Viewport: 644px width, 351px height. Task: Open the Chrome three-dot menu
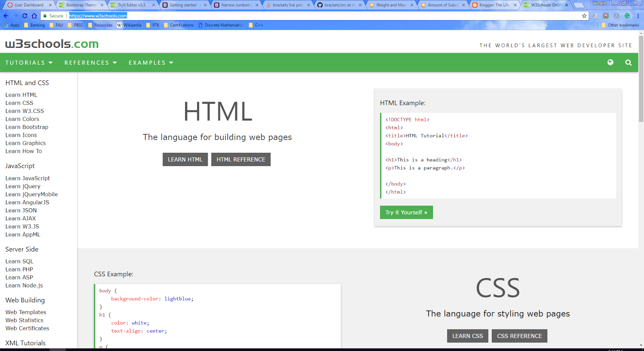[638, 16]
